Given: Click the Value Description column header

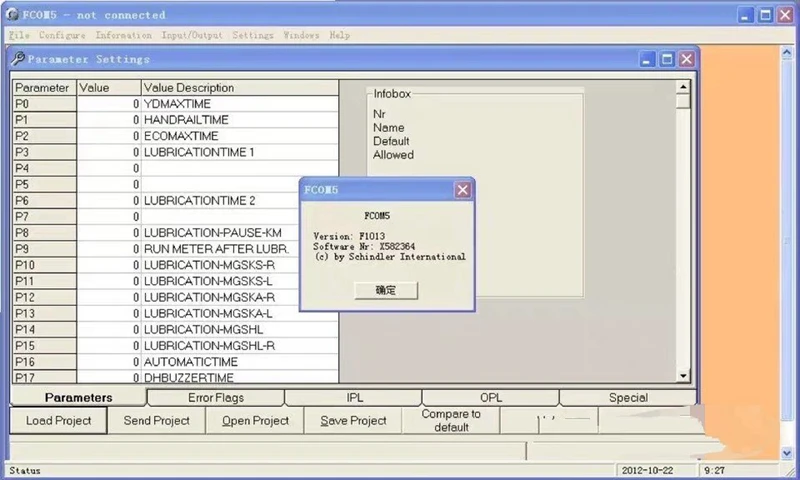Looking at the screenshot, I should click(x=240, y=88).
